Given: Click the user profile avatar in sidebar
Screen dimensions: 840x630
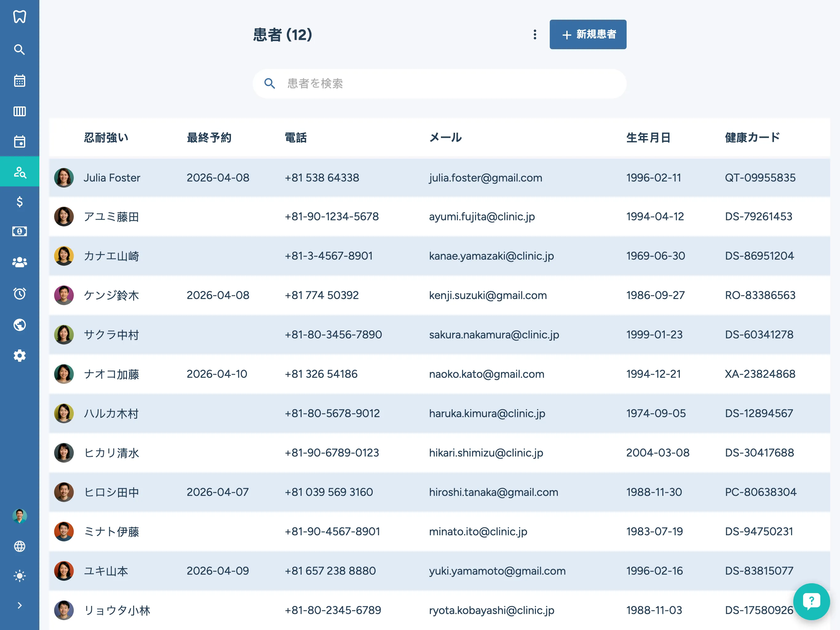Looking at the screenshot, I should (x=19, y=516).
